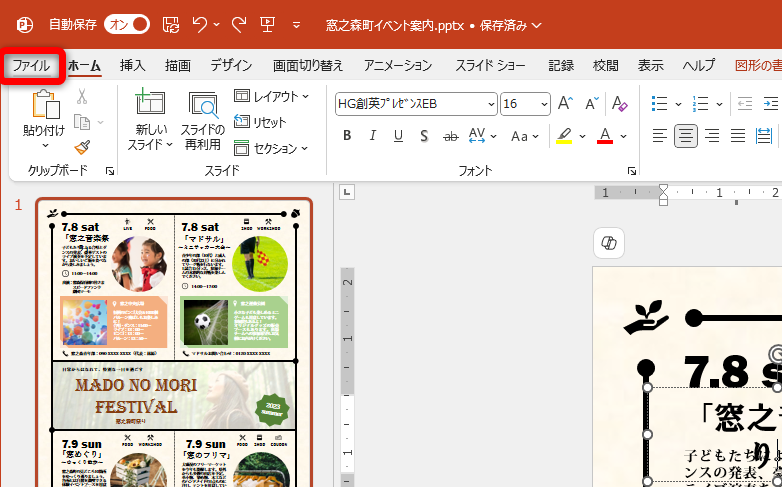
Task: Open Customize Quick Access Toolbar dropdown
Action: coord(296,25)
